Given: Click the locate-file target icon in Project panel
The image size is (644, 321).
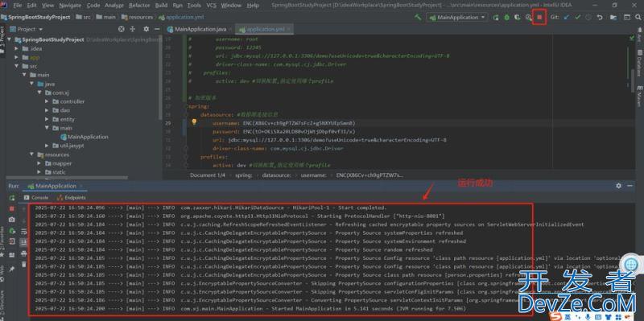Looking at the screenshot, I should [122, 29].
